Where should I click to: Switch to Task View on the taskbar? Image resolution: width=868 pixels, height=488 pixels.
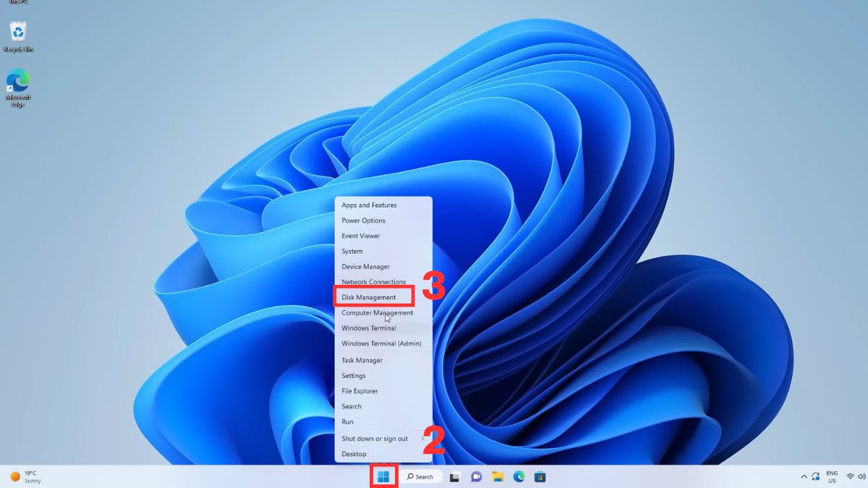[x=454, y=476]
